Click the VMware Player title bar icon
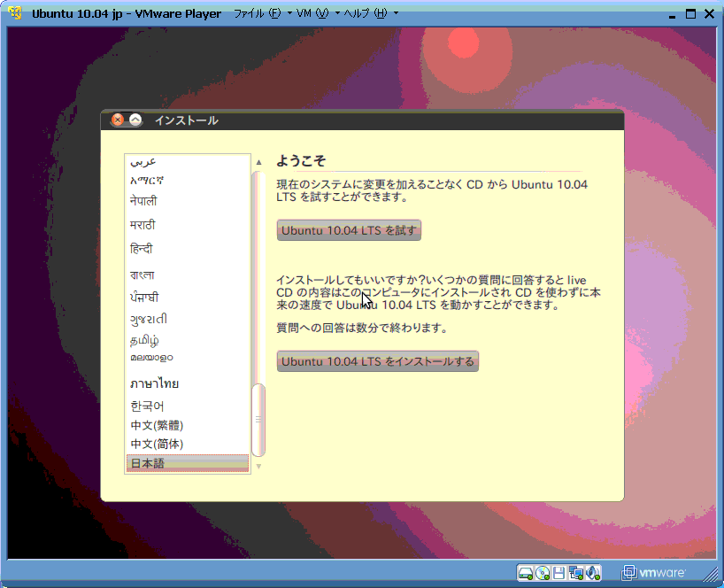Viewport: 724px width, 588px height. pyautogui.click(x=15, y=13)
